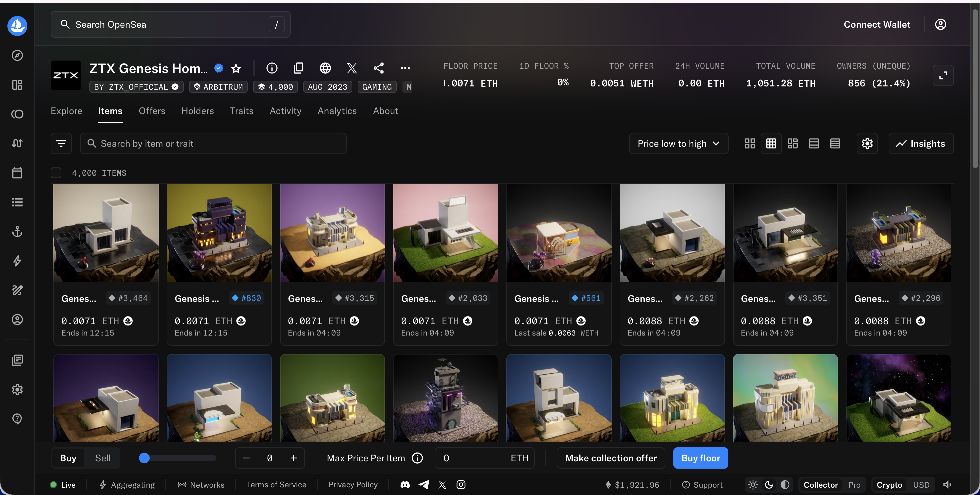The width and height of the screenshot is (980, 495).
Task: Open the collection info icon
Action: coord(272,68)
